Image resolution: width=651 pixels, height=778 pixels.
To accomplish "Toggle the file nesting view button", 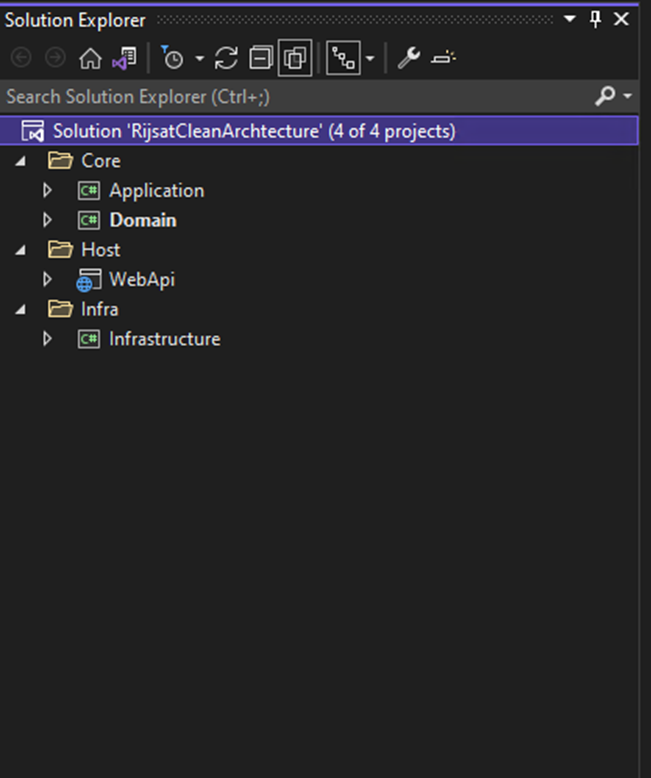I will [344, 59].
